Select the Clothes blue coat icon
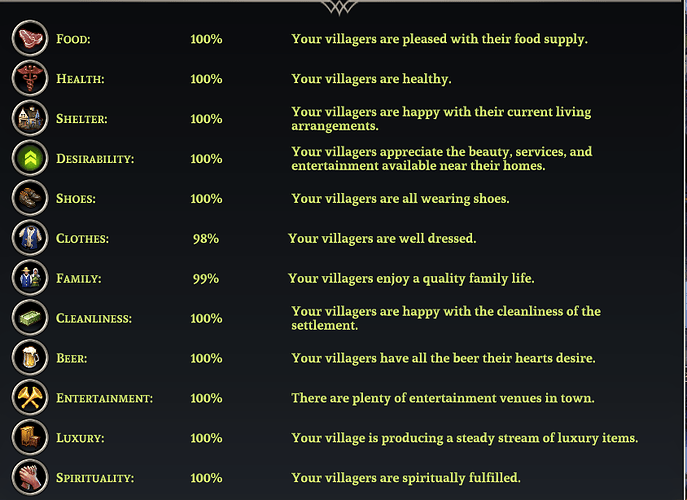687x500 pixels. pos(28,238)
